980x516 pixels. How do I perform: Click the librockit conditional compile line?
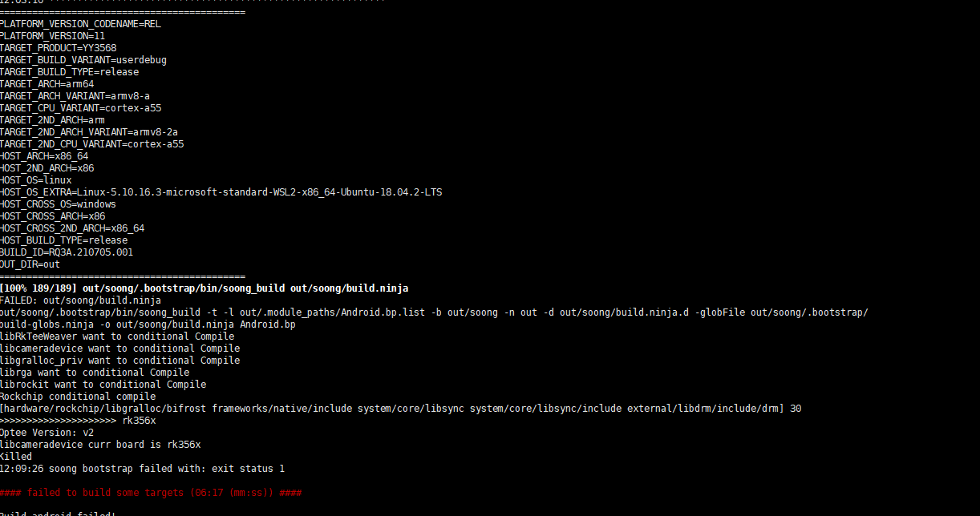coord(103,385)
